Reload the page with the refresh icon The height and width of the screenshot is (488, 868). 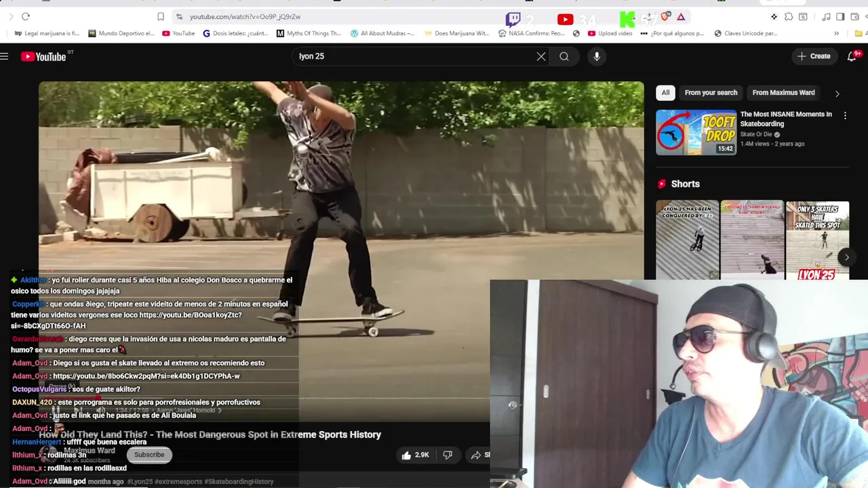tap(26, 16)
